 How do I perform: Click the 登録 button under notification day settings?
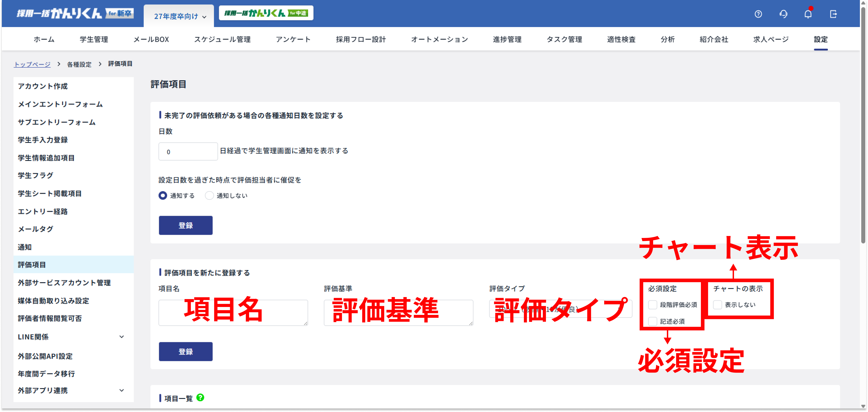(185, 225)
